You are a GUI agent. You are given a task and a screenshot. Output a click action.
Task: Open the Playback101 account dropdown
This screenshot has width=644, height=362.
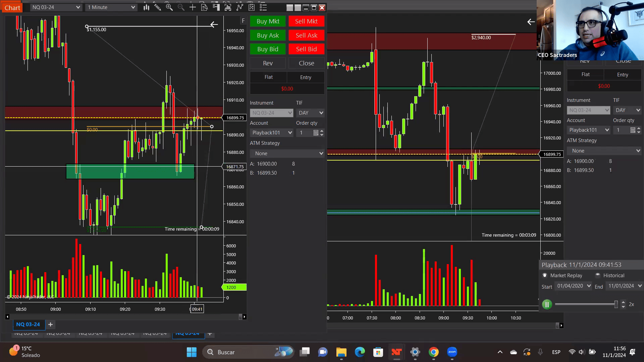[x=272, y=133]
